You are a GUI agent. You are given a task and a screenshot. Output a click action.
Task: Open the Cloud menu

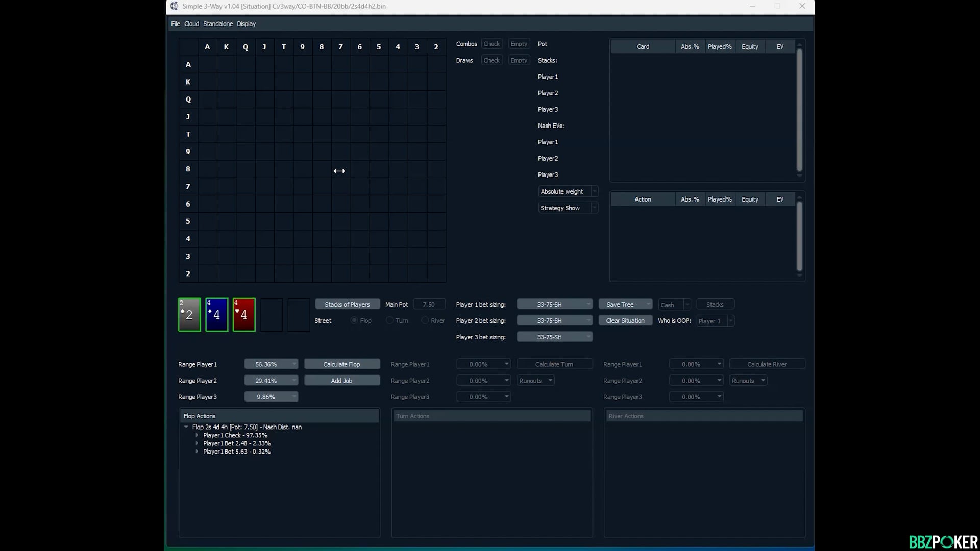191,24
